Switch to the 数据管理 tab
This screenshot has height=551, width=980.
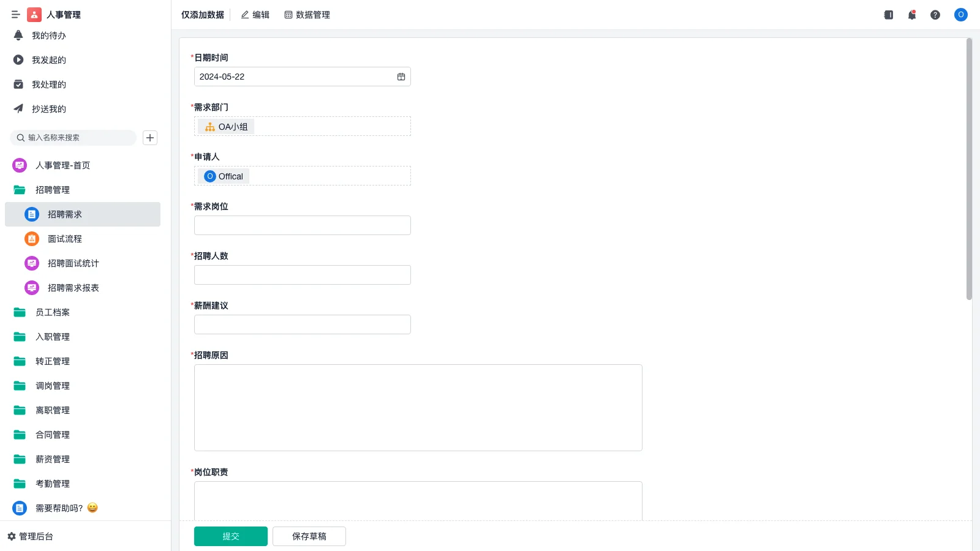point(307,15)
